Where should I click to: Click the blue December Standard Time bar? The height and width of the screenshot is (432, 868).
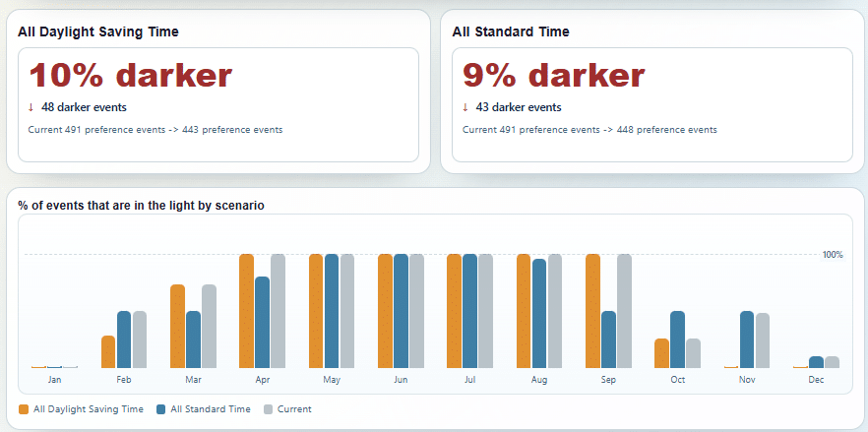click(816, 362)
